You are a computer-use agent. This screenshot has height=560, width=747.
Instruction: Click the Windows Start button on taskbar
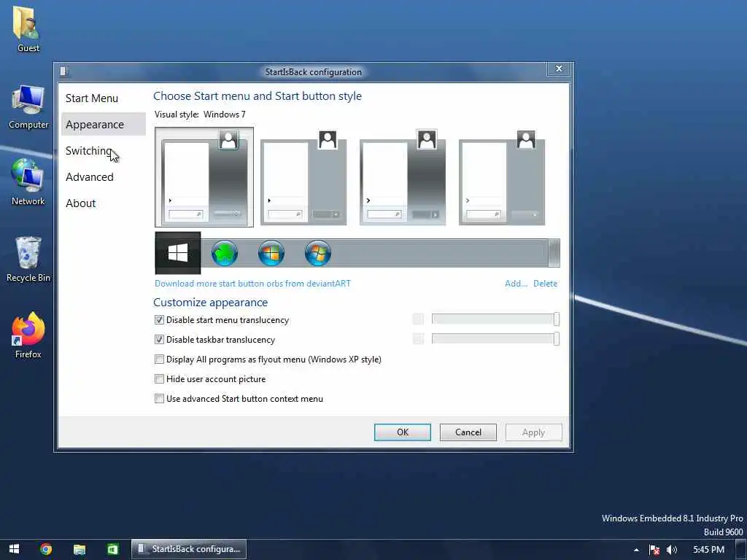point(14,549)
